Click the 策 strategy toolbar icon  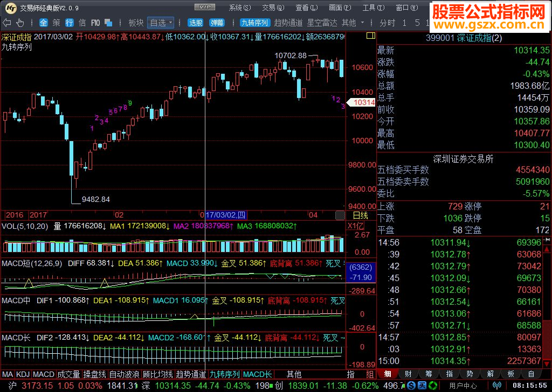tap(56, 23)
